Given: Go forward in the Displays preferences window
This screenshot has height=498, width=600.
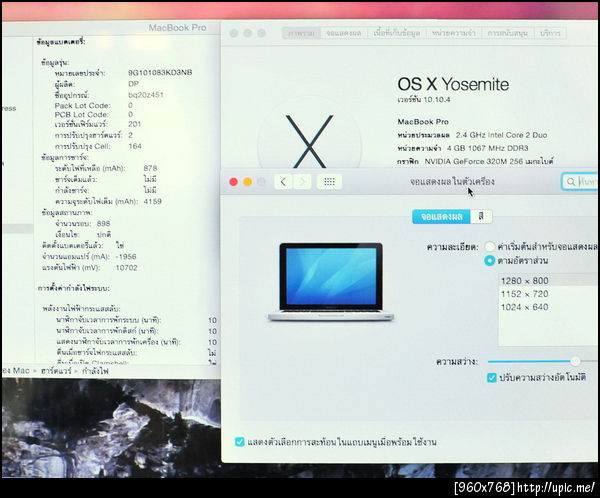Looking at the screenshot, I should coord(302,181).
